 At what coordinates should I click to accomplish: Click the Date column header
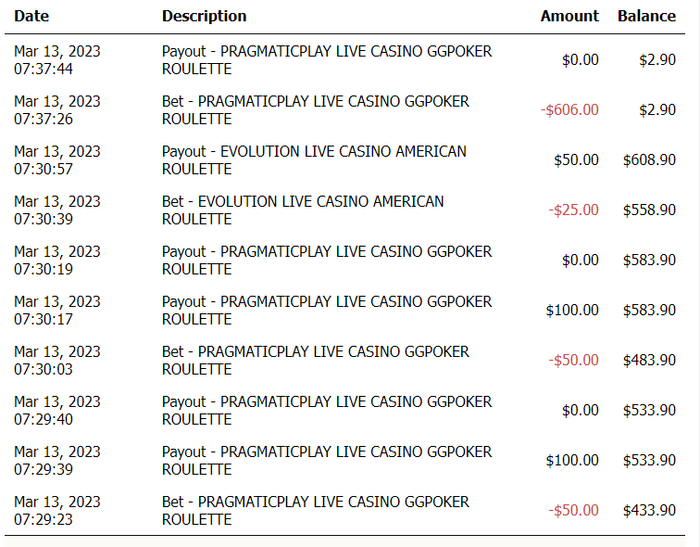coord(31,16)
